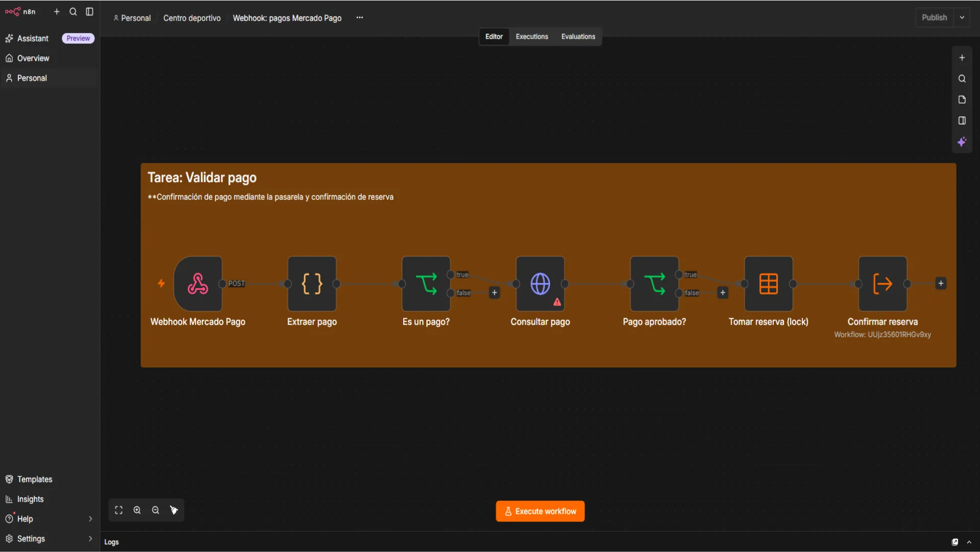Switch to the Executions tab

[x=532, y=37]
